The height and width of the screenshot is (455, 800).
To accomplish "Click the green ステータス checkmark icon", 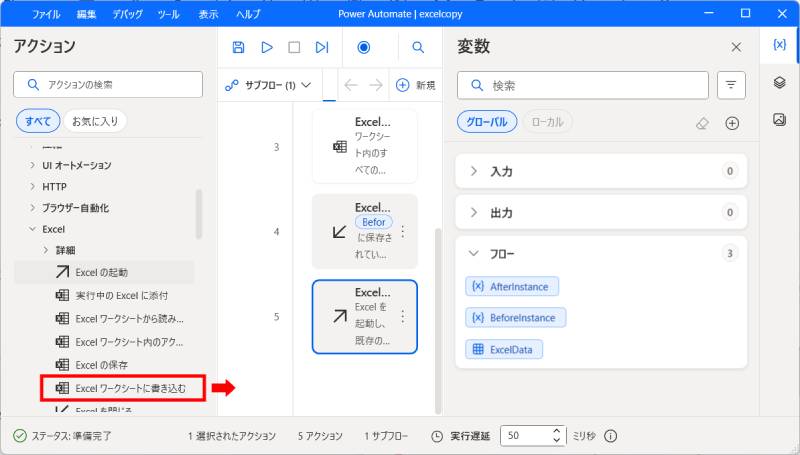I will [20, 436].
